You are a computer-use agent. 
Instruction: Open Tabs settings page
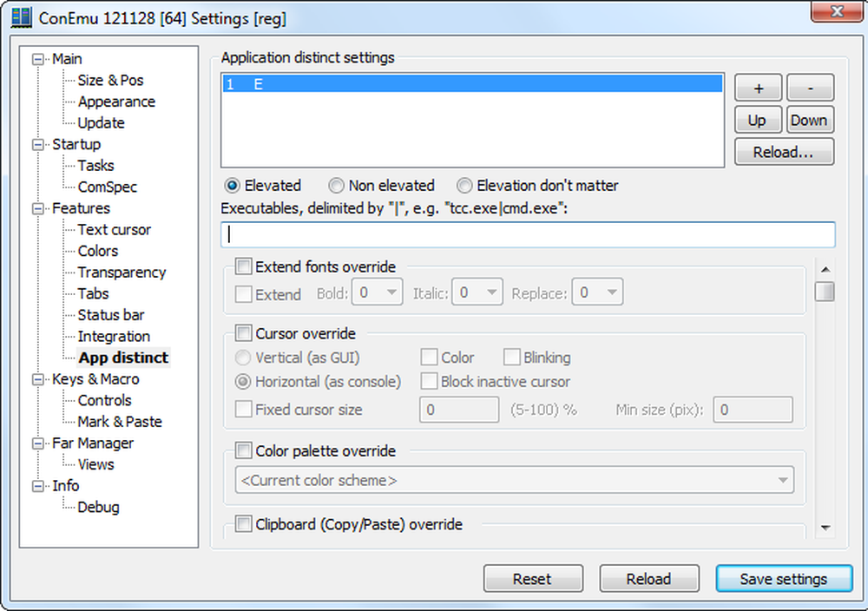click(x=93, y=294)
